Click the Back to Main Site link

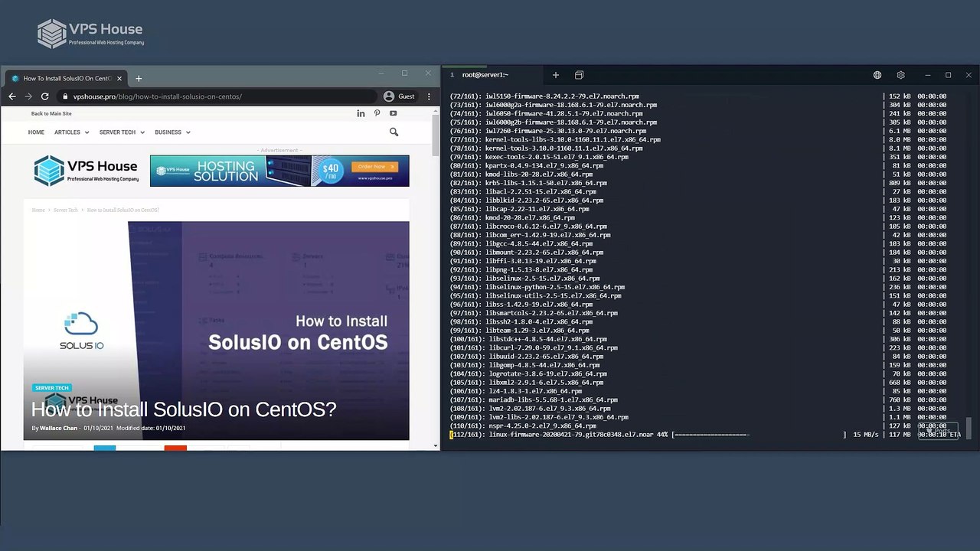point(51,113)
